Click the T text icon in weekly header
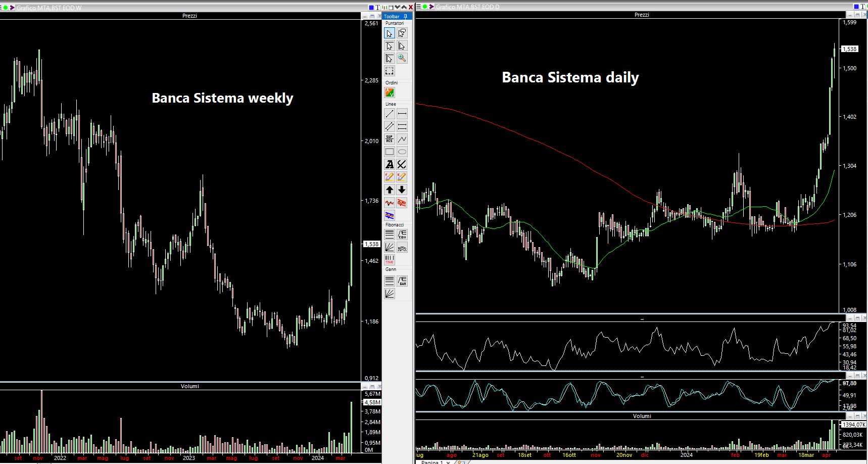This screenshot has width=868, height=464. [377, 7]
